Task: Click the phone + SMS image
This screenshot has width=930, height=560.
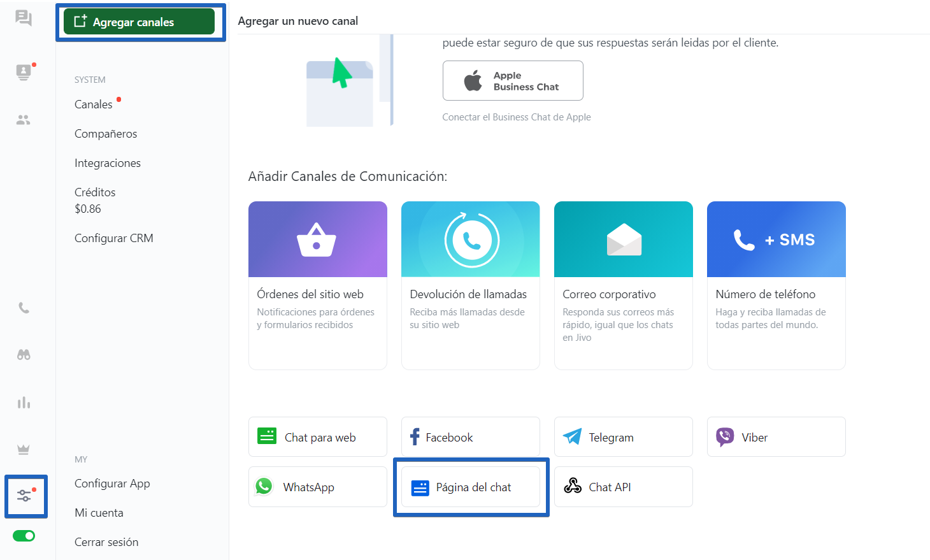Action: (776, 240)
